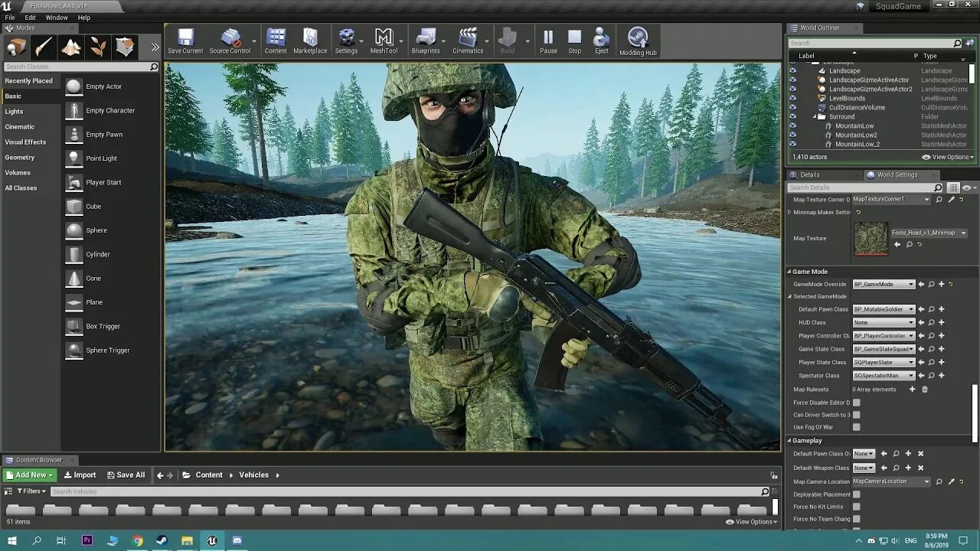Click the Pause simulation button

548,41
